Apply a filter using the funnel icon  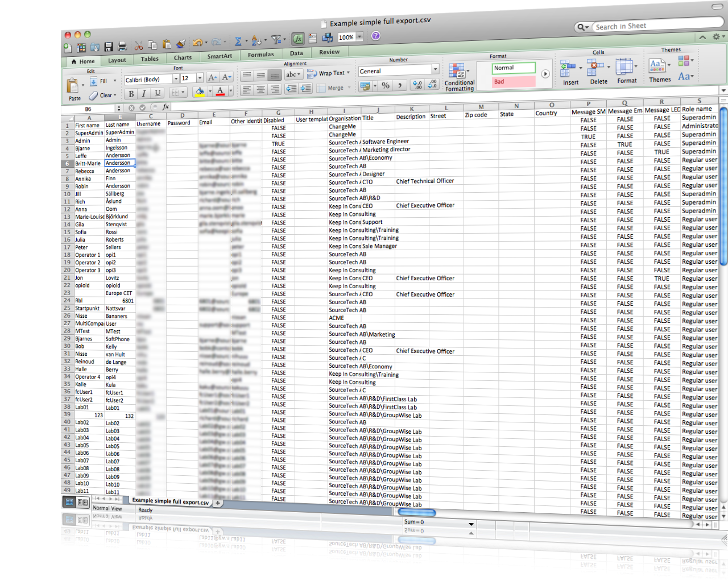point(276,39)
